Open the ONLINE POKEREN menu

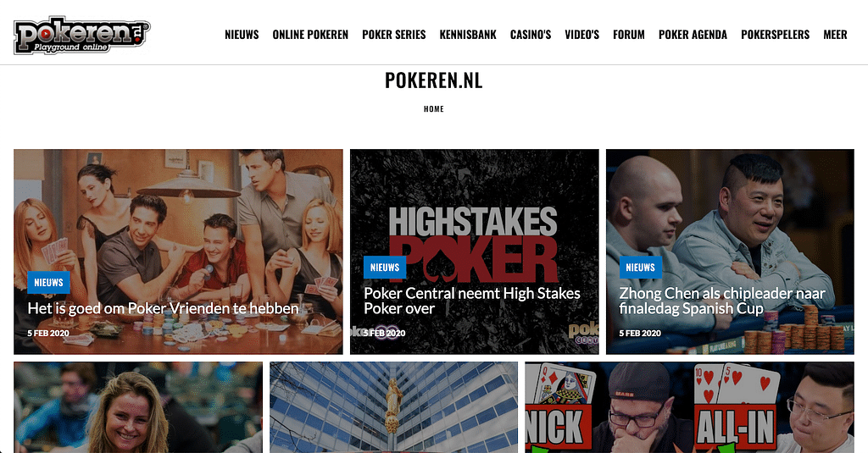click(310, 35)
